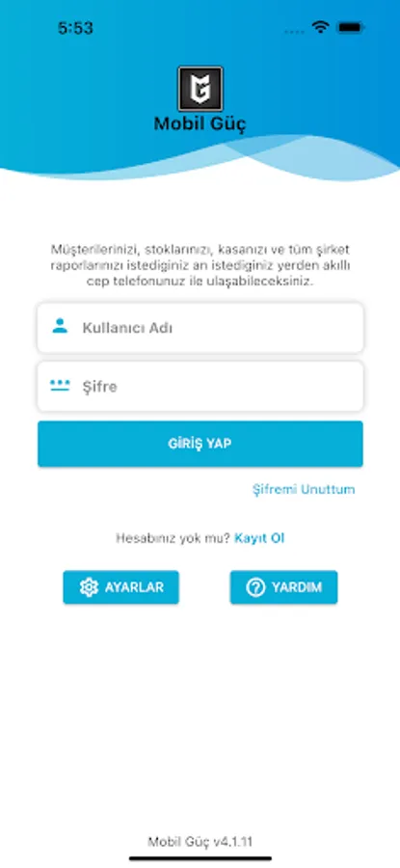Open the AYARLAR settings button
This screenshot has height=868, width=400.
pyautogui.click(x=121, y=587)
